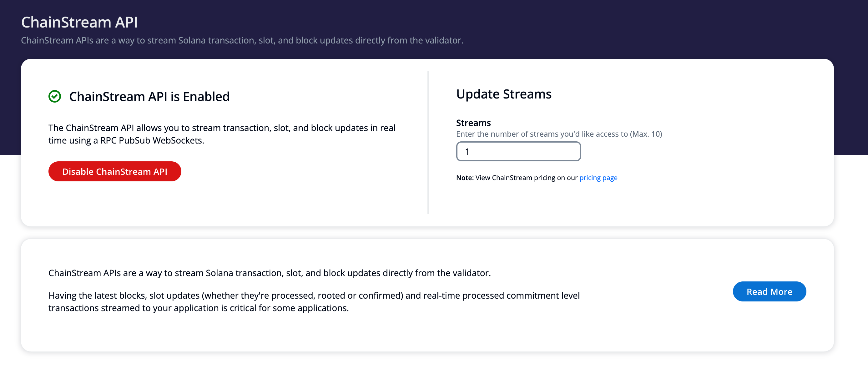Click the Disable ChainStream API button
868x384 pixels.
(114, 171)
